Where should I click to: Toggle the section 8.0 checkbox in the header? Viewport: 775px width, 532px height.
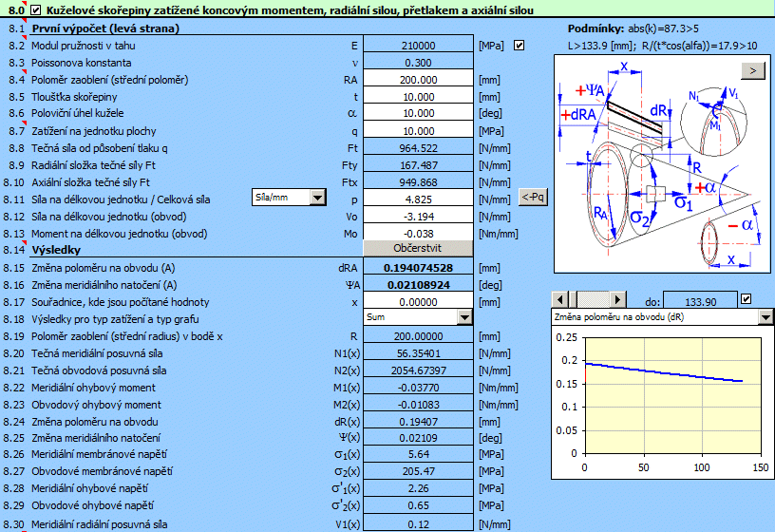[x=35, y=9]
